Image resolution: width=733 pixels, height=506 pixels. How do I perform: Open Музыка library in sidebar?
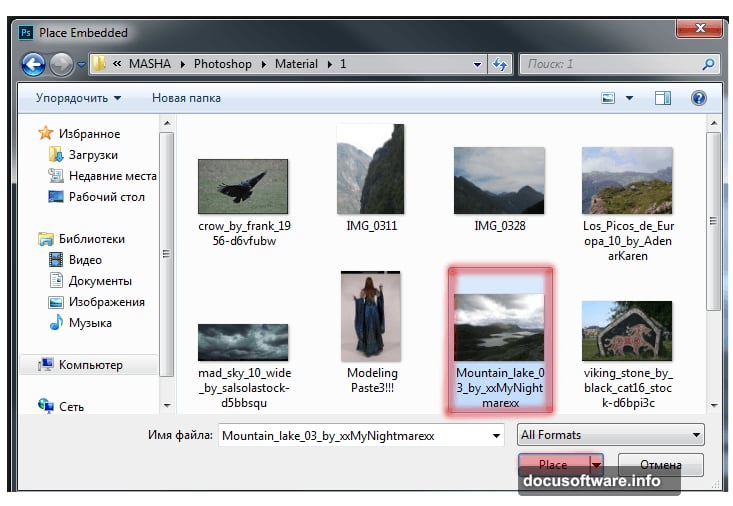(90, 323)
